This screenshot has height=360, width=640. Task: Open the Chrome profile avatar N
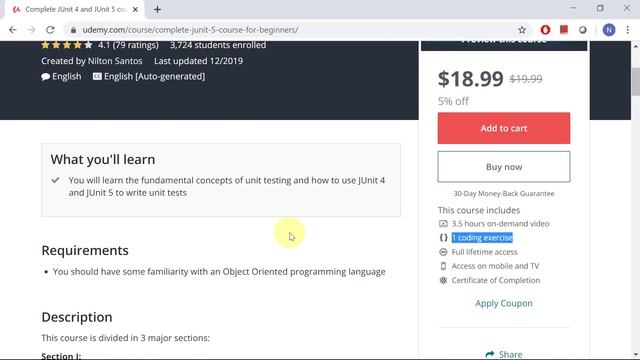point(609,30)
